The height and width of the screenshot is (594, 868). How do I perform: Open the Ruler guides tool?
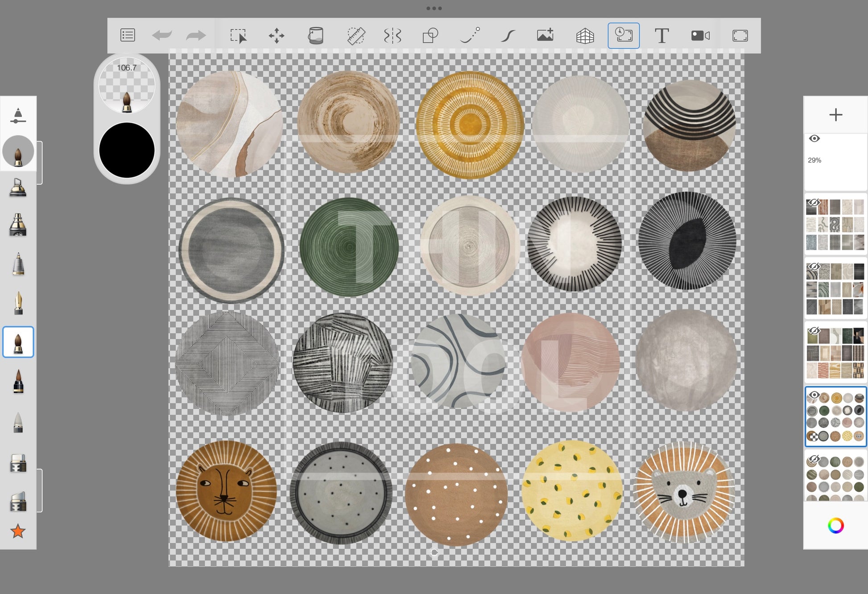356,35
